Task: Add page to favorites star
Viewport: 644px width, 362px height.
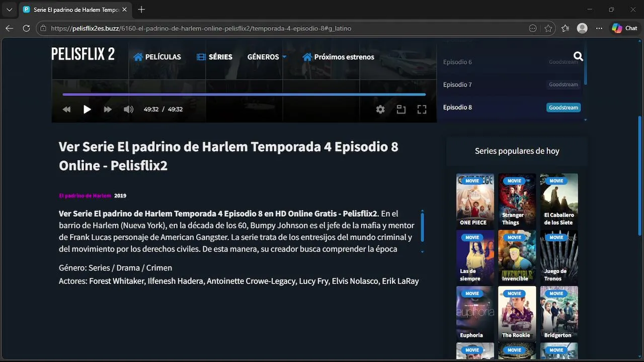Action: point(548,28)
